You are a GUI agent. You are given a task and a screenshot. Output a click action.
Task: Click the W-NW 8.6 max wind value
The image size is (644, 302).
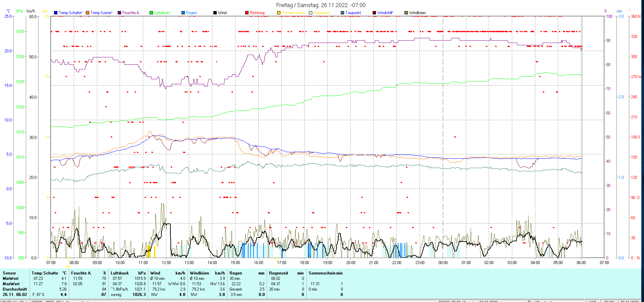click(176, 284)
